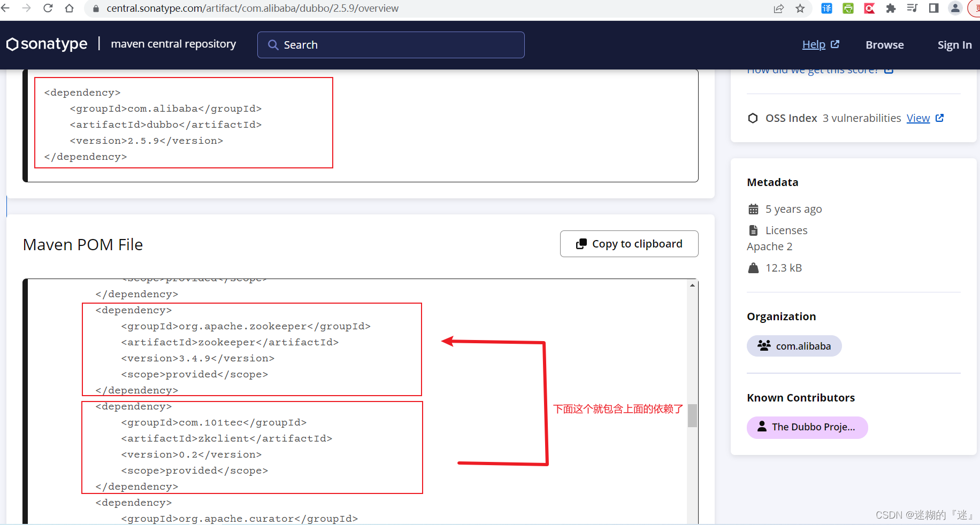Click the Licenses document icon
Viewport: 980px width, 525px height.
coord(753,230)
